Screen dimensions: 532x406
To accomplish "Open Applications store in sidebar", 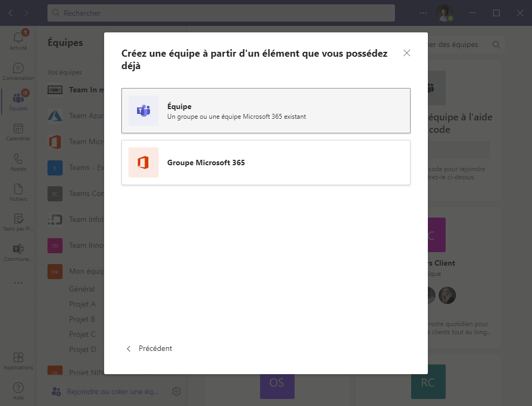I will click(18, 361).
